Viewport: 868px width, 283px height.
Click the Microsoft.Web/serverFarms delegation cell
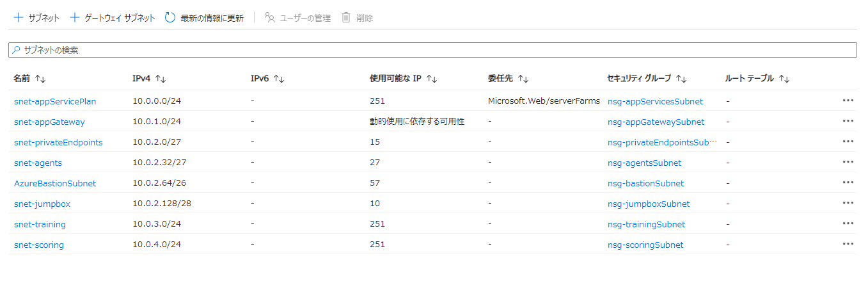click(x=544, y=101)
